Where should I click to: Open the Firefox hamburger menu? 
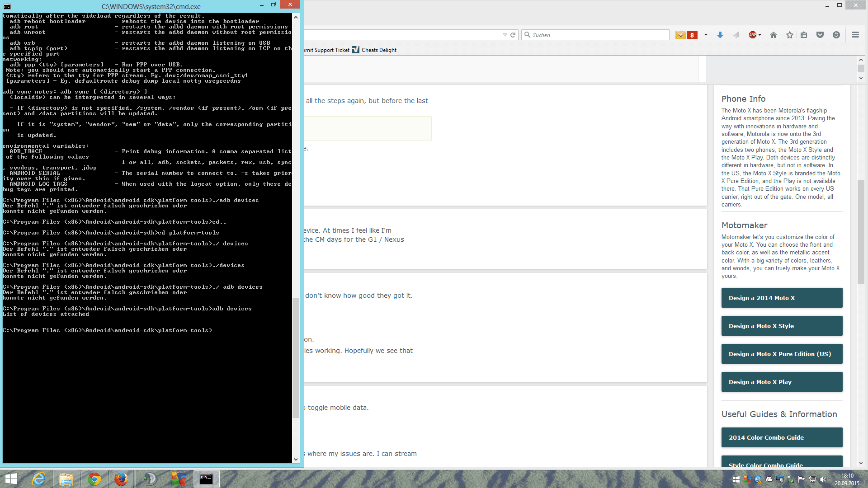[855, 35]
